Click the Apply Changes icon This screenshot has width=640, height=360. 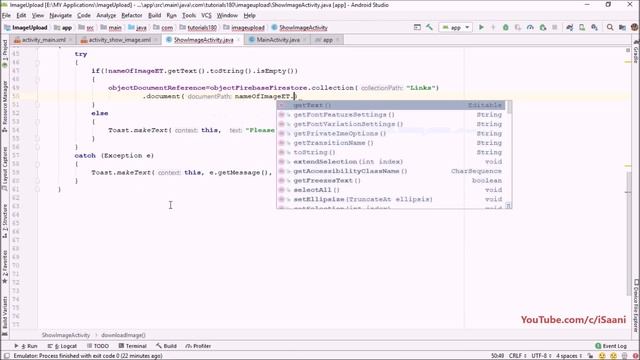click(493, 27)
